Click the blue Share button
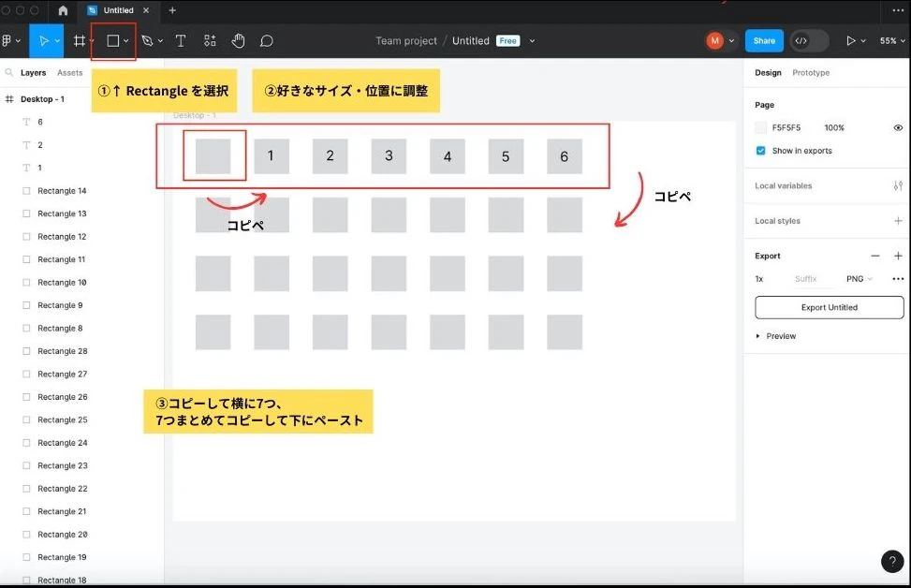The width and height of the screenshot is (911, 588). tap(764, 40)
